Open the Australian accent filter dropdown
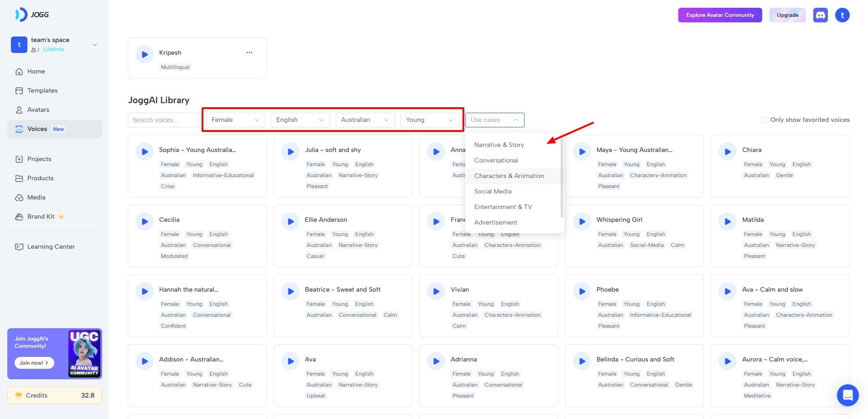The width and height of the screenshot is (868, 419). point(364,120)
